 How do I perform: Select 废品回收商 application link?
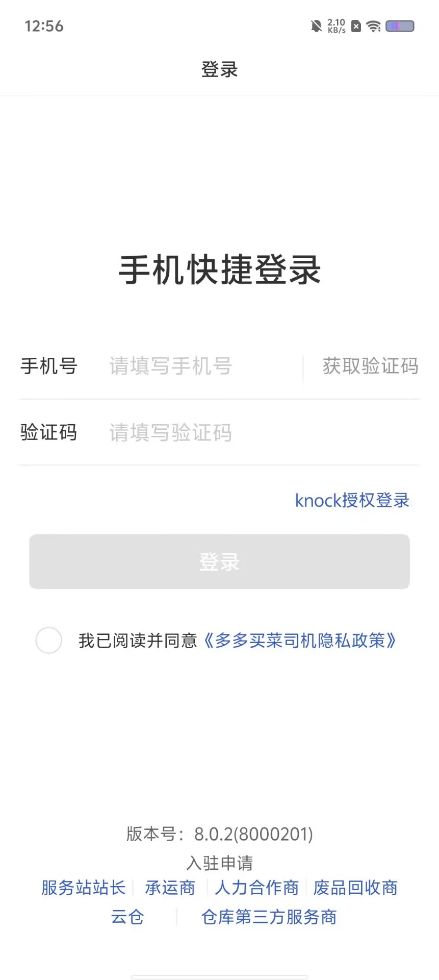point(355,888)
